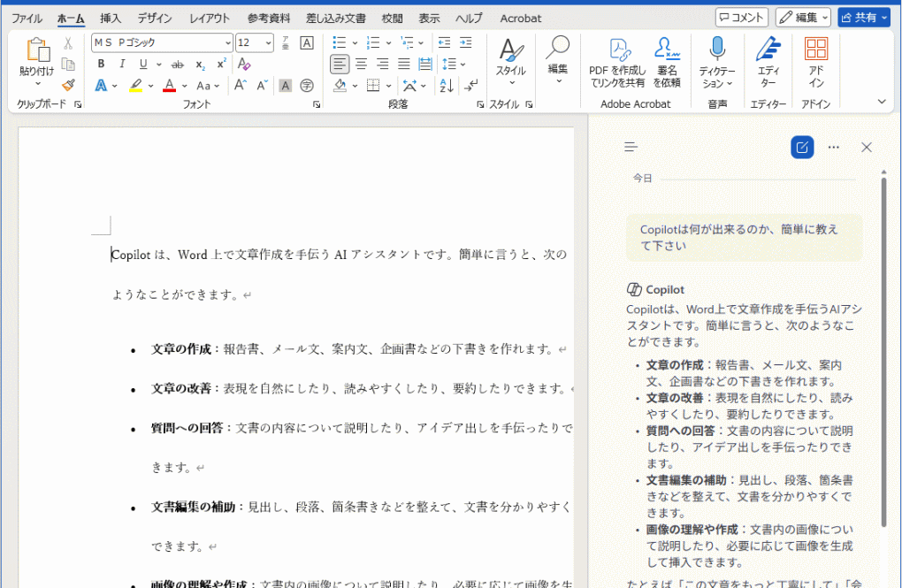Click the 共有 share button
The height and width of the screenshot is (588, 902).
click(x=864, y=18)
